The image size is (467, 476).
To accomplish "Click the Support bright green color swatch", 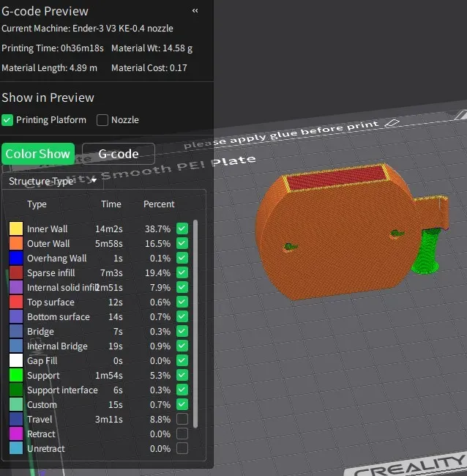I will [16, 375].
